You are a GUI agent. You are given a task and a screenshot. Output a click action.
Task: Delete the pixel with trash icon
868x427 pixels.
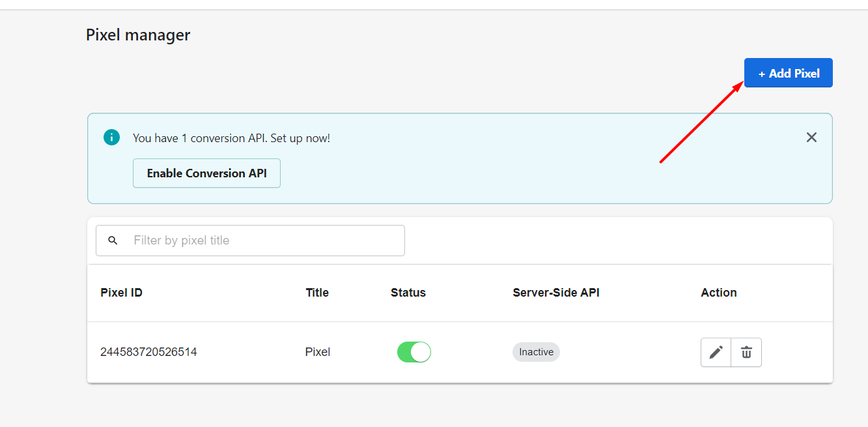746,353
